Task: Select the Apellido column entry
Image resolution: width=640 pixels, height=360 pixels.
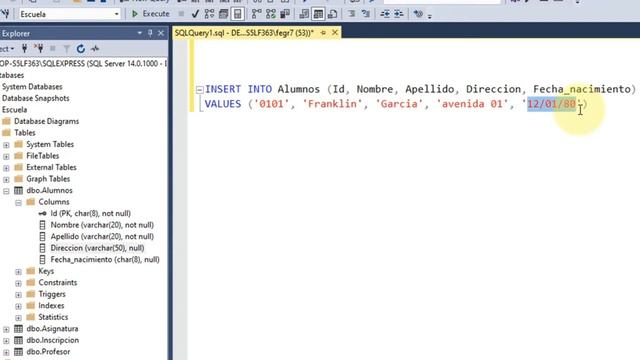Action: (102, 236)
